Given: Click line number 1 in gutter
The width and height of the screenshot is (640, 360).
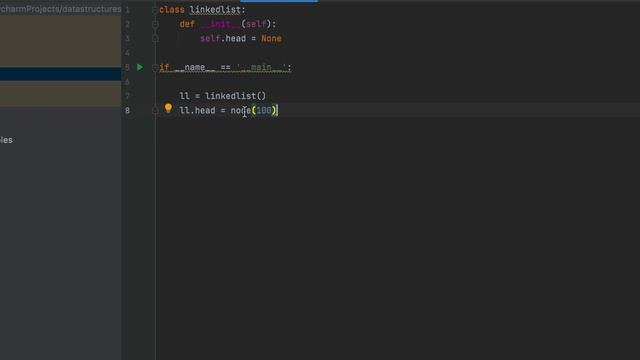Looking at the screenshot, I should (127, 10).
